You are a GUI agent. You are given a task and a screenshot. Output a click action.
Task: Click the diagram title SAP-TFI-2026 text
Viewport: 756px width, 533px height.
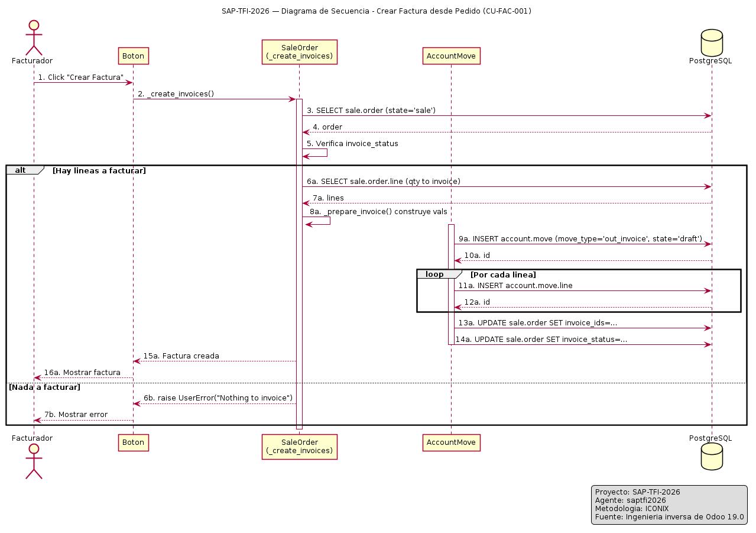[x=377, y=11]
